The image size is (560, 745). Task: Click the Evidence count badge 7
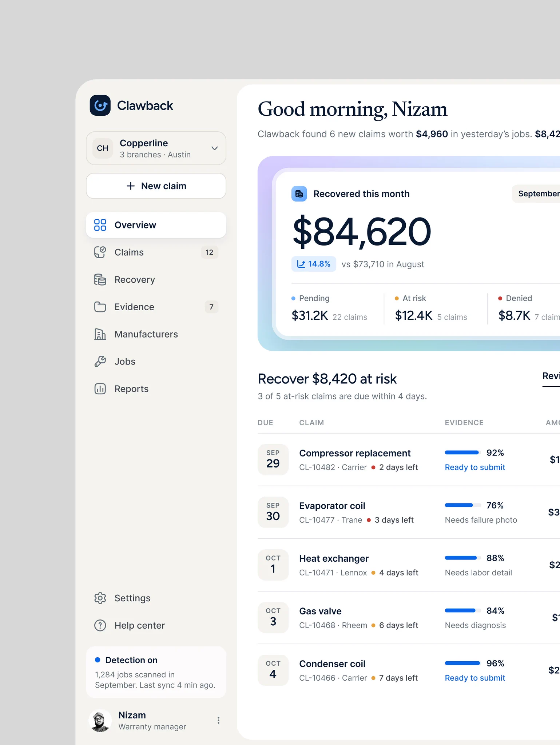pyautogui.click(x=211, y=307)
